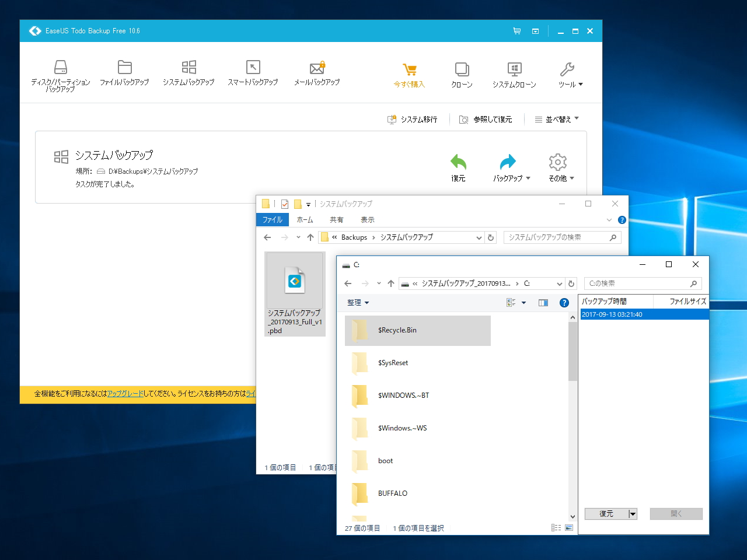Open the Clone (クローン) tool
The height and width of the screenshot is (560, 747).
[462, 76]
